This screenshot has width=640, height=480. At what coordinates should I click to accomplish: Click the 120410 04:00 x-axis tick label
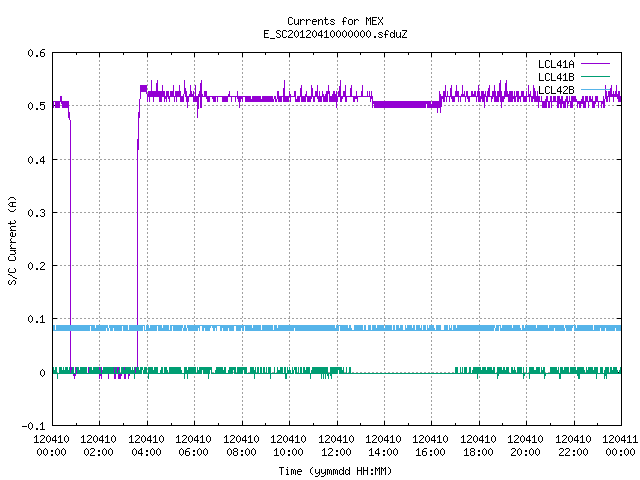pos(146,446)
